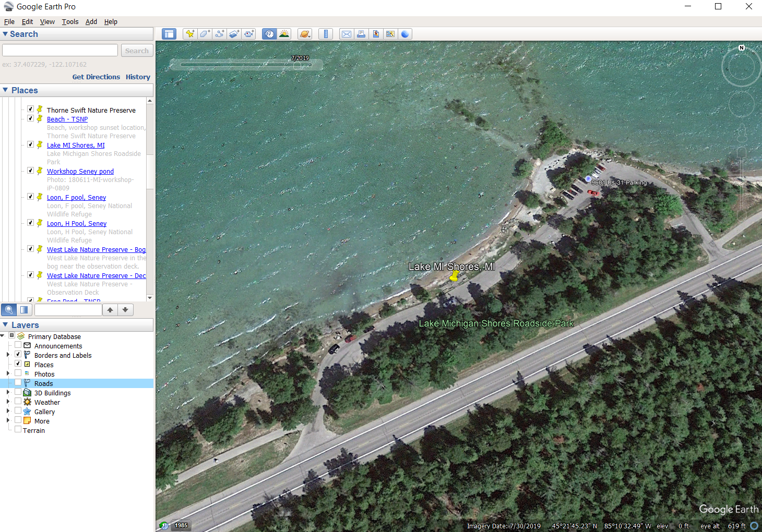Screen dimensions: 762x532
Task: Click the Google Earth Pro title icon
Action: click(x=8, y=6)
